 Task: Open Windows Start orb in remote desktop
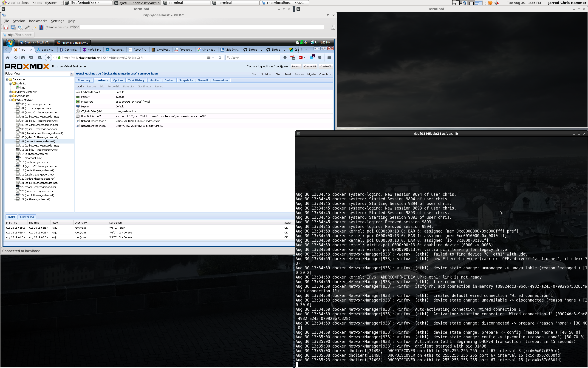pyautogui.click(x=10, y=43)
